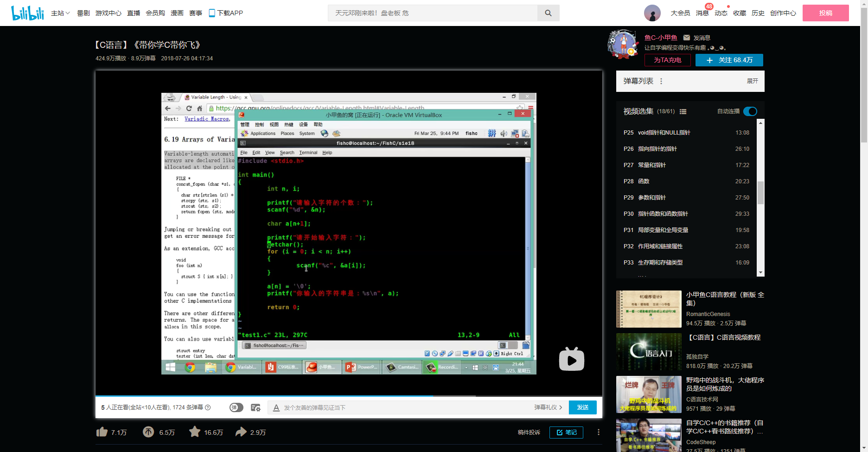Open 会员购 in the top navigation
The width and height of the screenshot is (868, 452).
(x=155, y=13)
